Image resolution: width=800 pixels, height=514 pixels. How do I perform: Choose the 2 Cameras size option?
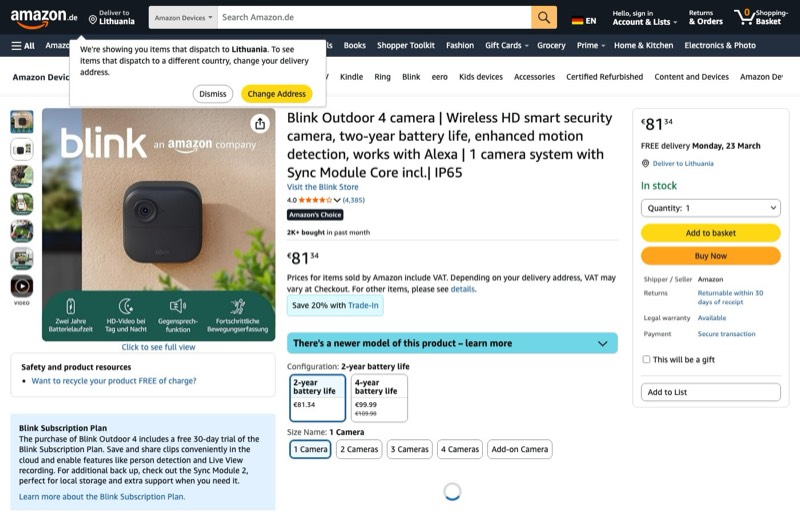[x=359, y=449]
